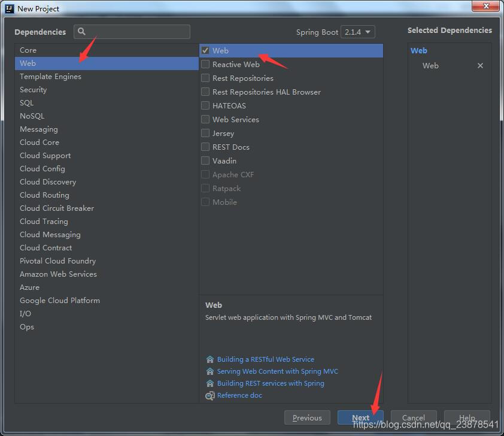Screen dimensions: 504x436
Task: Open Help for this dialog
Action: coord(467,417)
